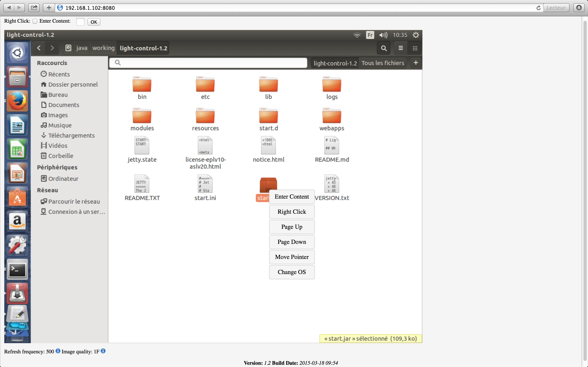The height and width of the screenshot is (367, 588).
Task: Launch Ubuntu Software Center from the dock
Action: click(x=17, y=197)
